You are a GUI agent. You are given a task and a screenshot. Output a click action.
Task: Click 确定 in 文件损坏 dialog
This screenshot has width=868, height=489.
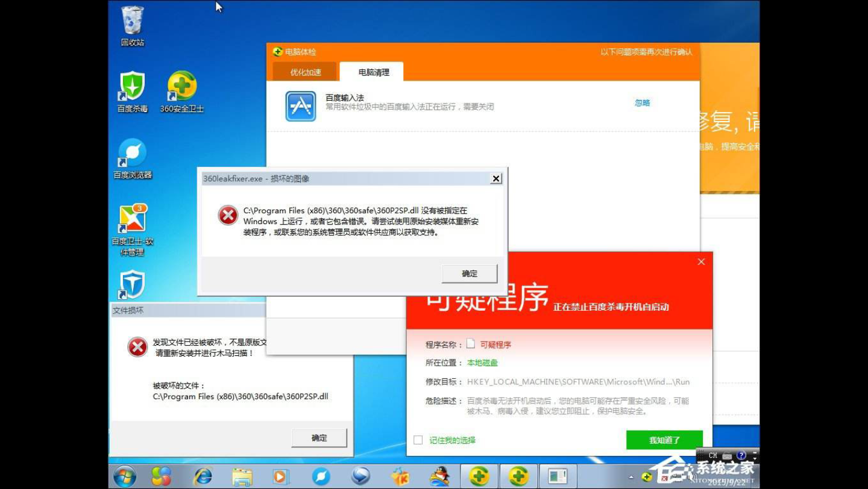319,438
